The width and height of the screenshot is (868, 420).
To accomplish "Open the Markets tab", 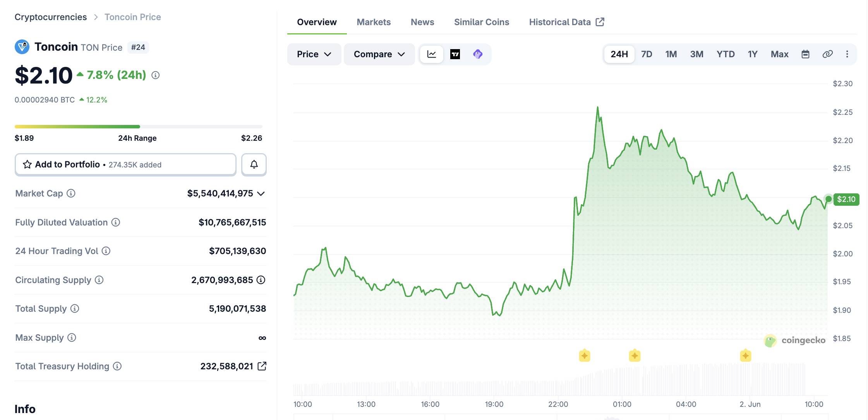I will point(374,22).
